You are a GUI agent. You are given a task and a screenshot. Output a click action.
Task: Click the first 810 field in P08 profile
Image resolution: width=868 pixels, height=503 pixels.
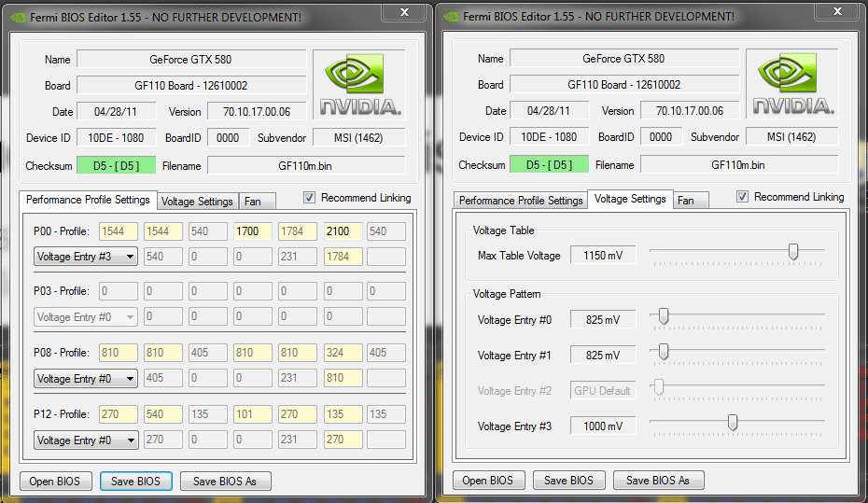point(118,353)
